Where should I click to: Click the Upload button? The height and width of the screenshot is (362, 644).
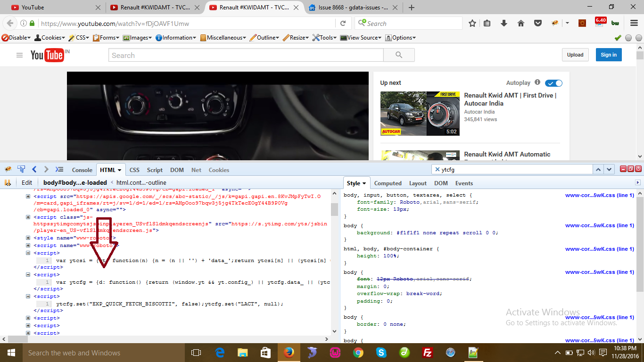[575, 55]
